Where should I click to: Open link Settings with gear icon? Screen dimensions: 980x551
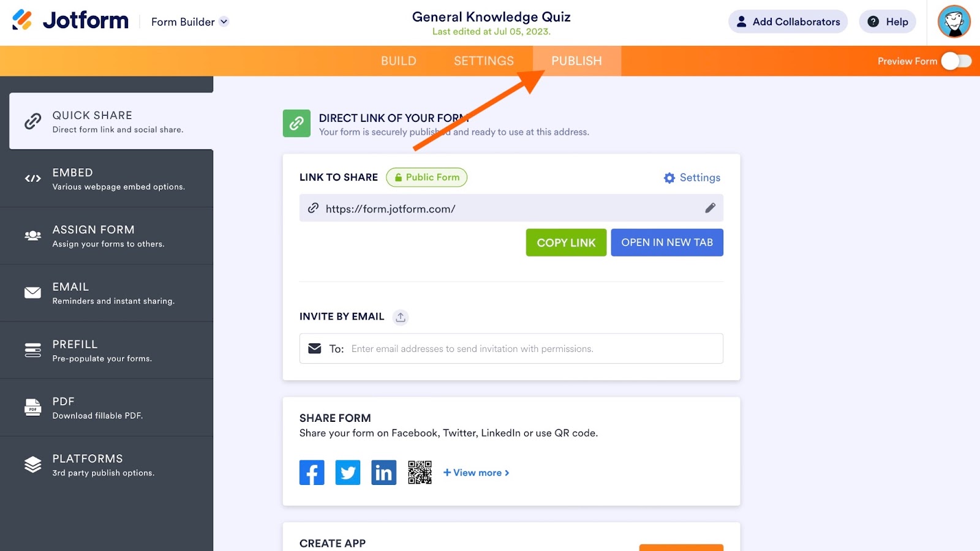pos(692,178)
